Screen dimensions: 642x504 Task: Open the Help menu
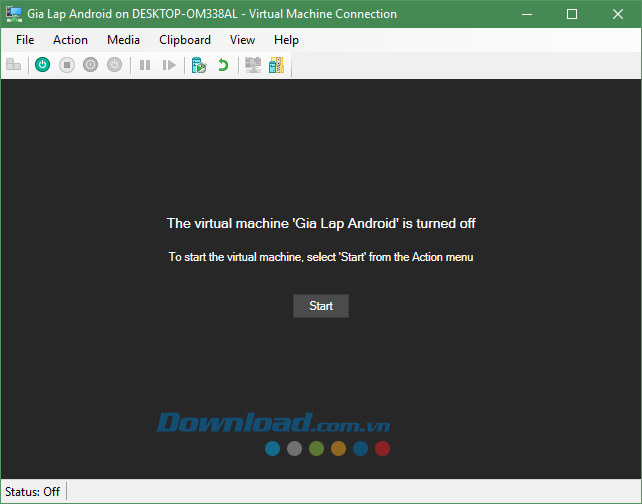[x=286, y=40]
